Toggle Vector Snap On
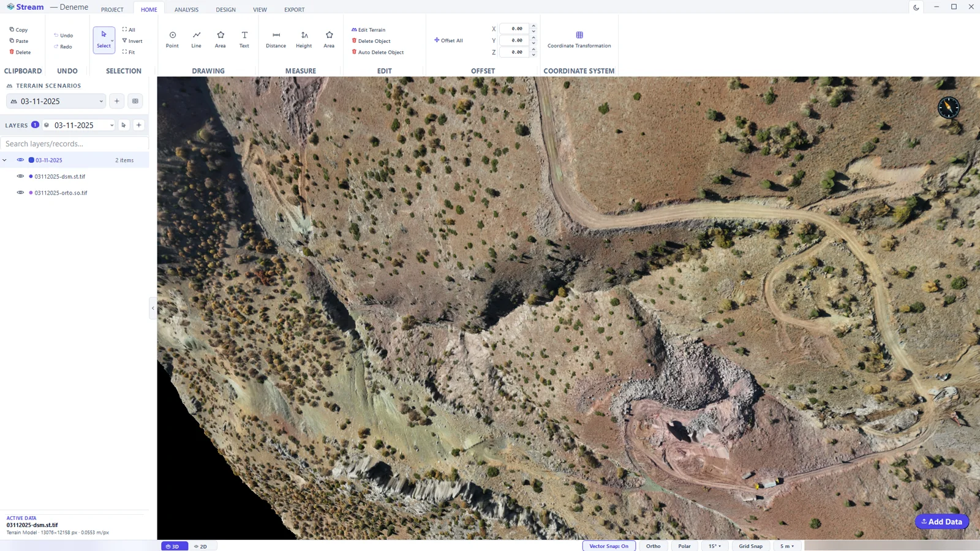The height and width of the screenshot is (551, 980). pos(609,546)
